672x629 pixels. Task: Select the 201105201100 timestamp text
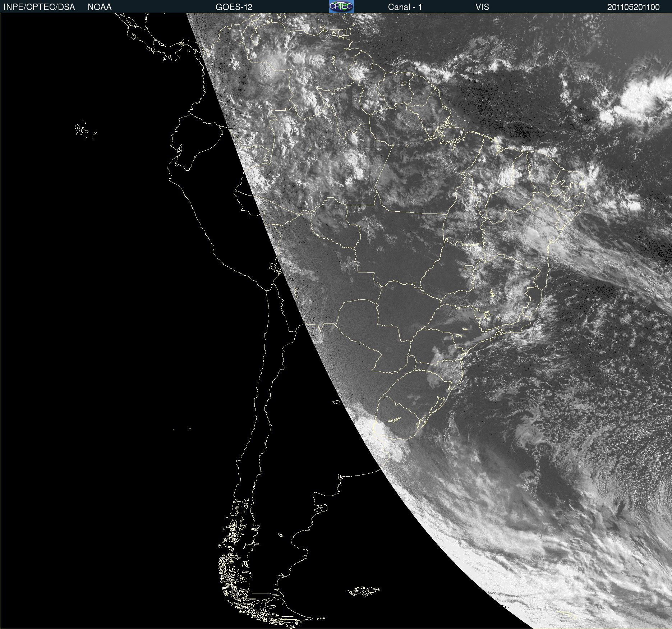pos(634,7)
